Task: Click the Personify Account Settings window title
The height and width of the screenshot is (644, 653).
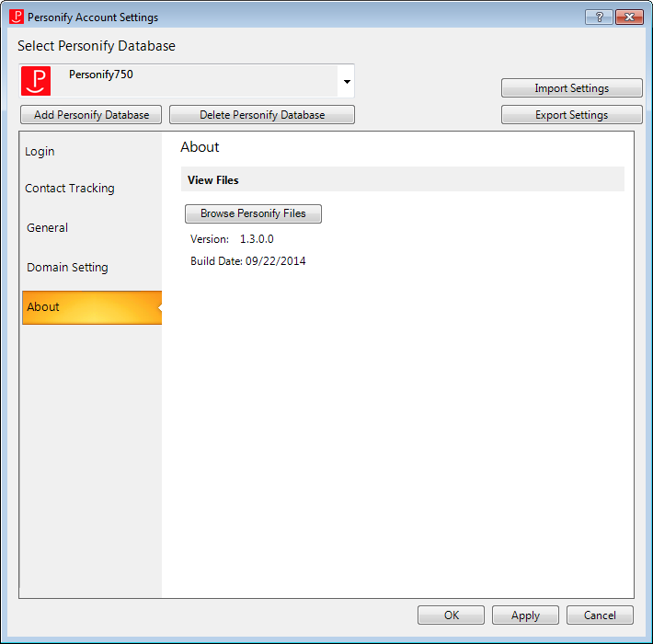Action: point(93,17)
